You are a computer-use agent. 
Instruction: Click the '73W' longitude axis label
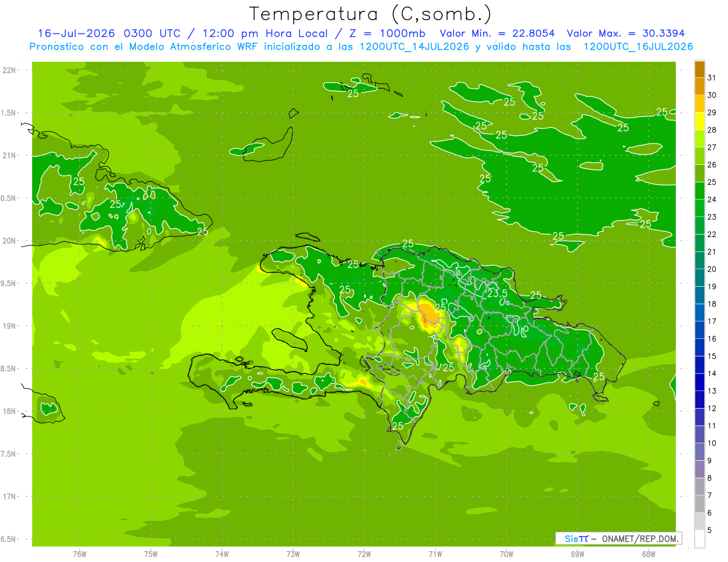293,554
